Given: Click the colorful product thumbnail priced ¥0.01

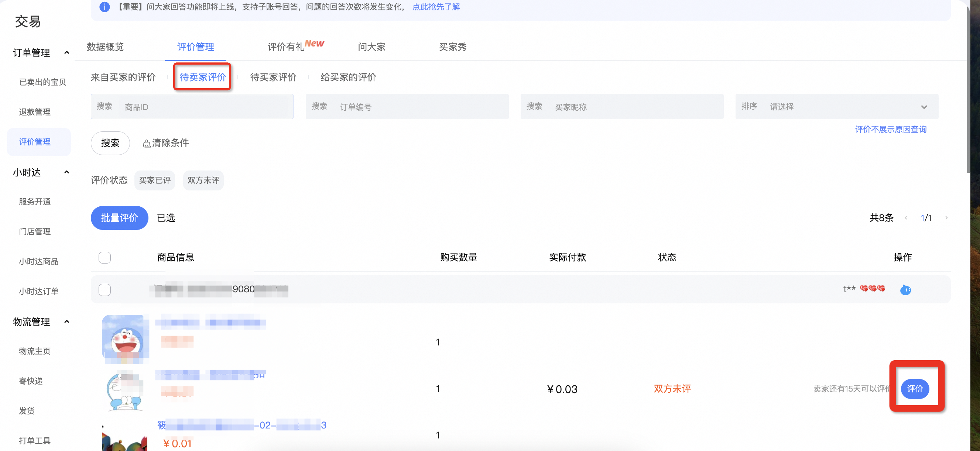Looking at the screenshot, I should 125,438.
